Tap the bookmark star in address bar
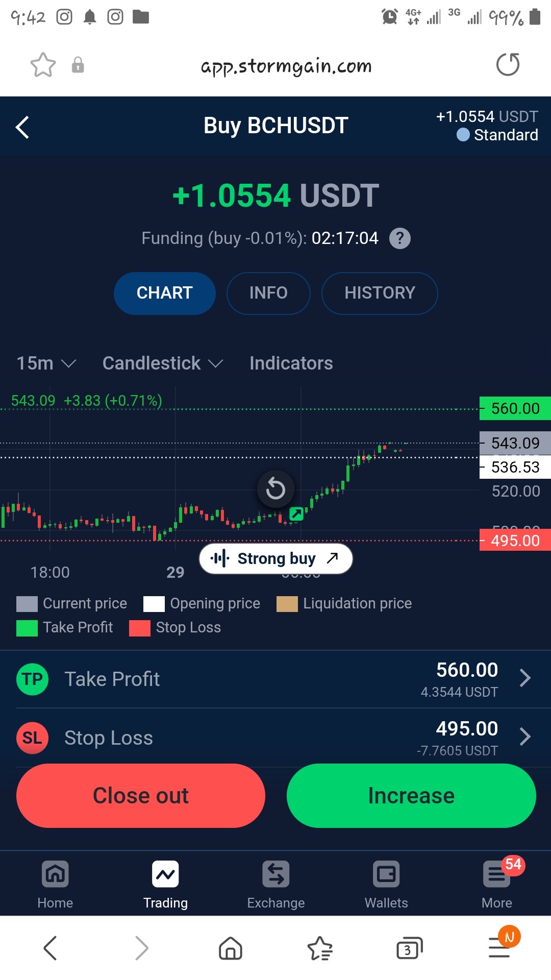 [43, 65]
